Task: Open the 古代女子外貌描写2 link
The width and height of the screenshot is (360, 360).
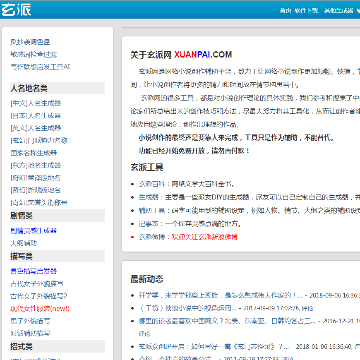Action: pos(39,296)
